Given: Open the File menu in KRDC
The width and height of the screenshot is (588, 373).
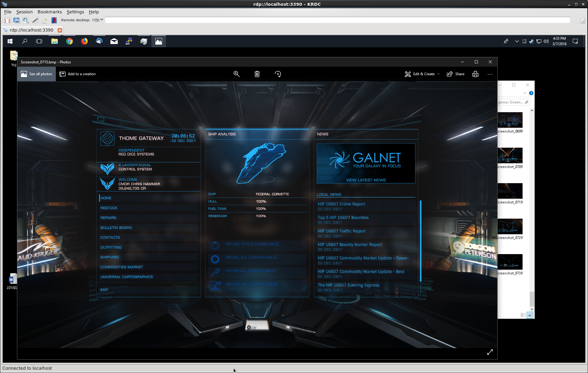Looking at the screenshot, I should pyautogui.click(x=8, y=12).
